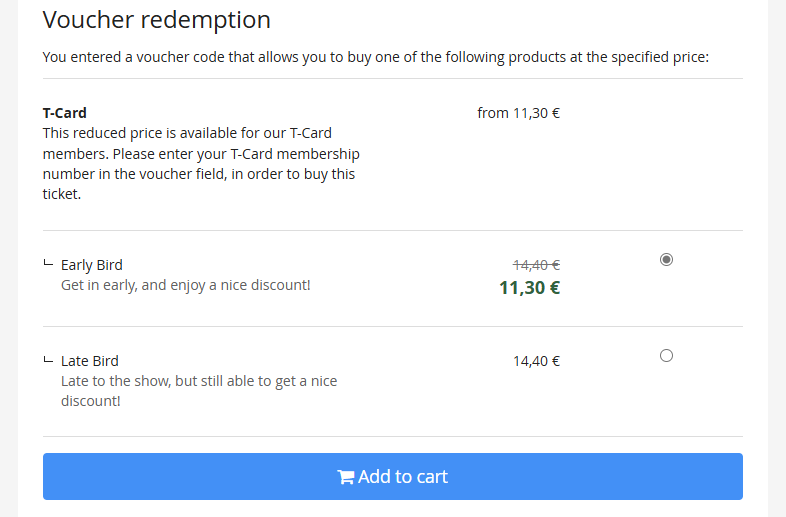The height and width of the screenshot is (517, 786).
Task: Click the 'Add to cart' text label
Action: pos(403,477)
